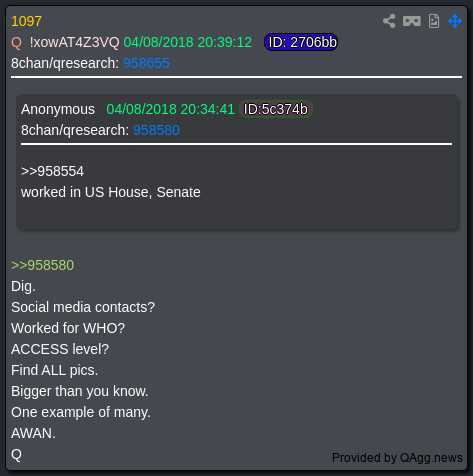
Task: Click the ID:5c374b badge
Action: [x=275, y=109]
